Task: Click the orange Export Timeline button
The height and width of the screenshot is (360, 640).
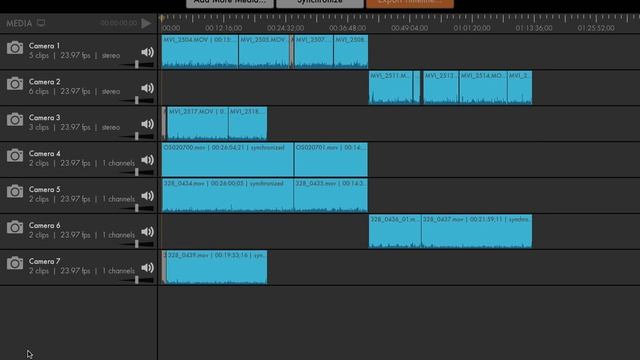Action: [x=410, y=3]
